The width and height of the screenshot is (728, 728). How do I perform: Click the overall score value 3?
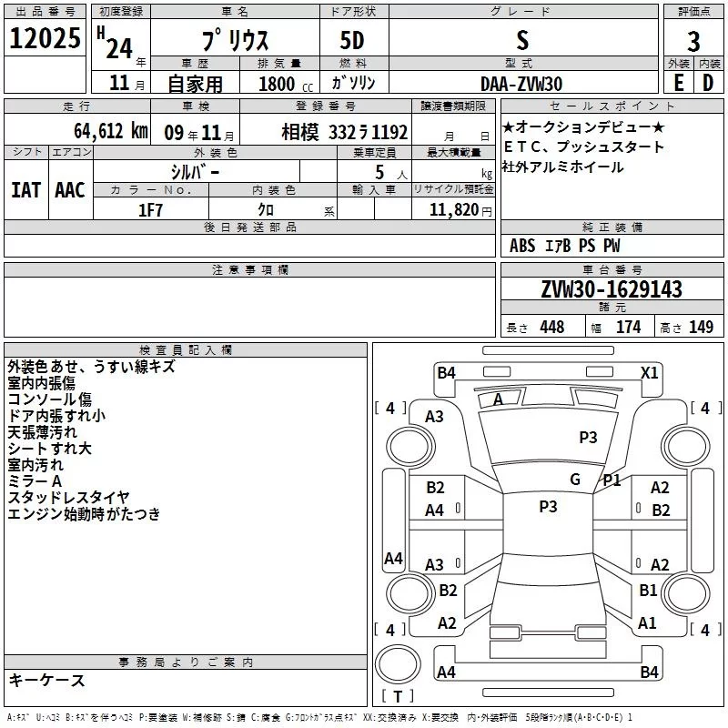coord(693,41)
